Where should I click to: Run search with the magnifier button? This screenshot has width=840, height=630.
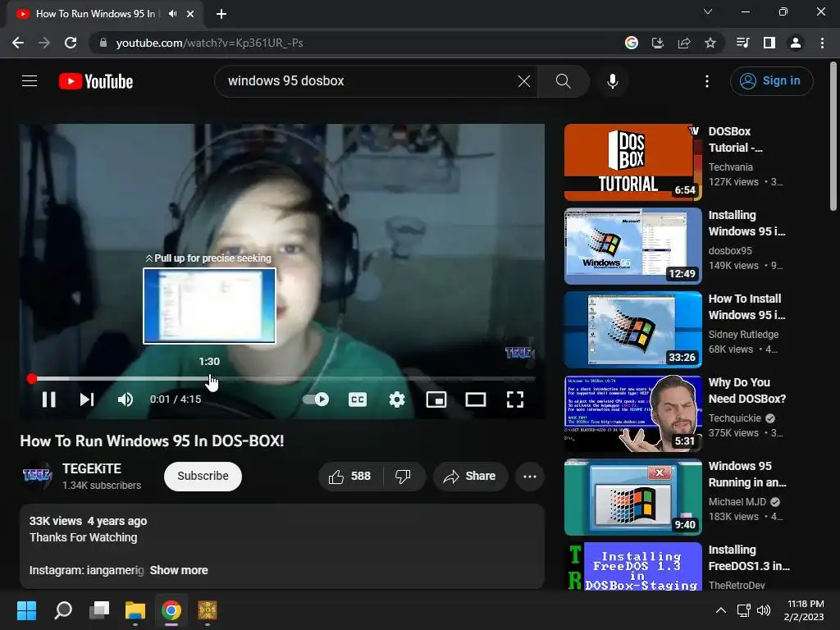[x=563, y=81]
